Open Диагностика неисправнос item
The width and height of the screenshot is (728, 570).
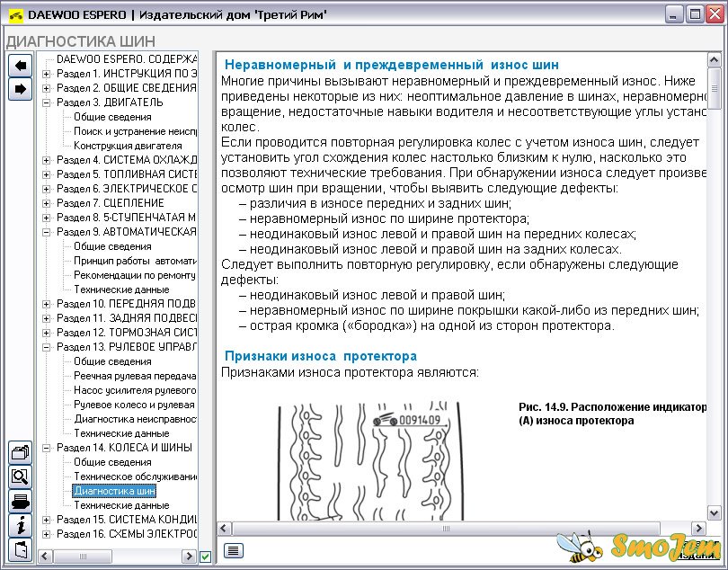[x=136, y=420]
